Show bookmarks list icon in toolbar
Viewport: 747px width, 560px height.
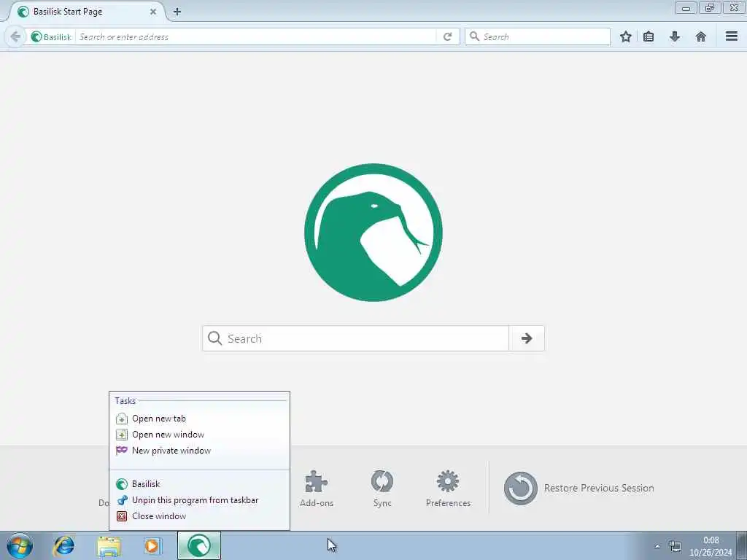[x=649, y=36]
